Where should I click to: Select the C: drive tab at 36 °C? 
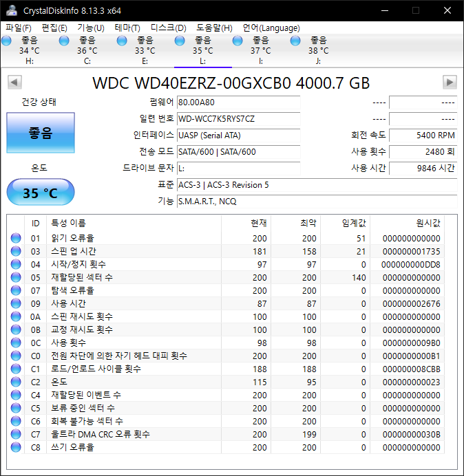pos(87,50)
